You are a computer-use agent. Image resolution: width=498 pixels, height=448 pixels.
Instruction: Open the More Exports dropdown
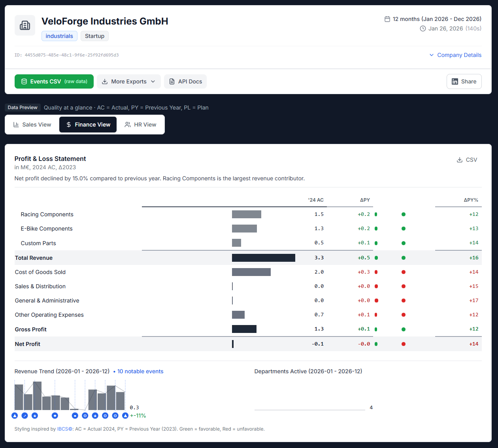128,81
